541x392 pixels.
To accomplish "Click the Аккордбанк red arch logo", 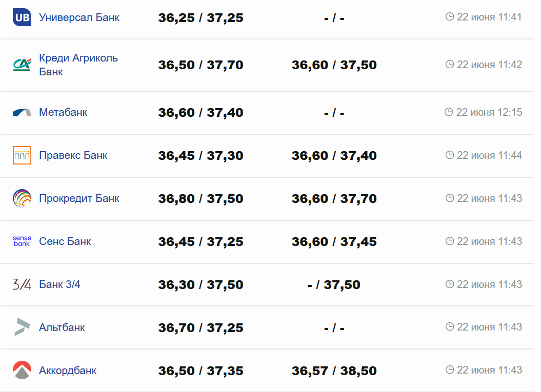I will 22,370.
